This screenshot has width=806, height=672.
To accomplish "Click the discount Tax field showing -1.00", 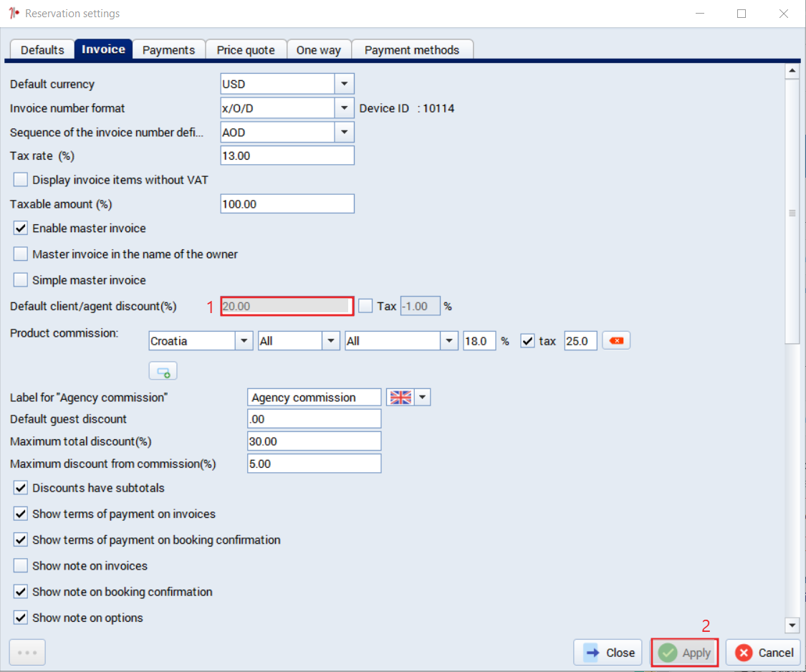I will [x=421, y=306].
